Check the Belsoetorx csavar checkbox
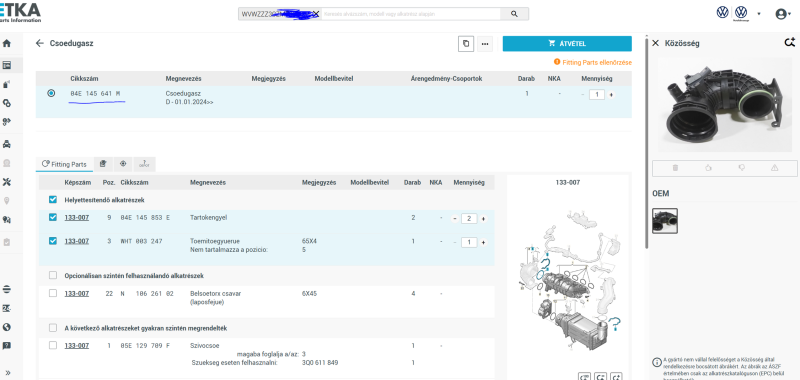 pyautogui.click(x=53, y=293)
